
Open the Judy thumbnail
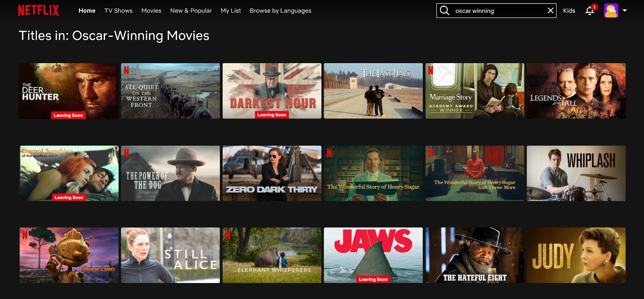click(x=576, y=255)
